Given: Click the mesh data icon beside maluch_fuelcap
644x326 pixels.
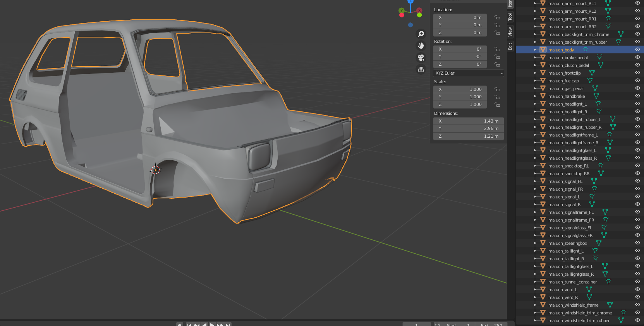Looking at the screenshot, I should click(590, 81).
